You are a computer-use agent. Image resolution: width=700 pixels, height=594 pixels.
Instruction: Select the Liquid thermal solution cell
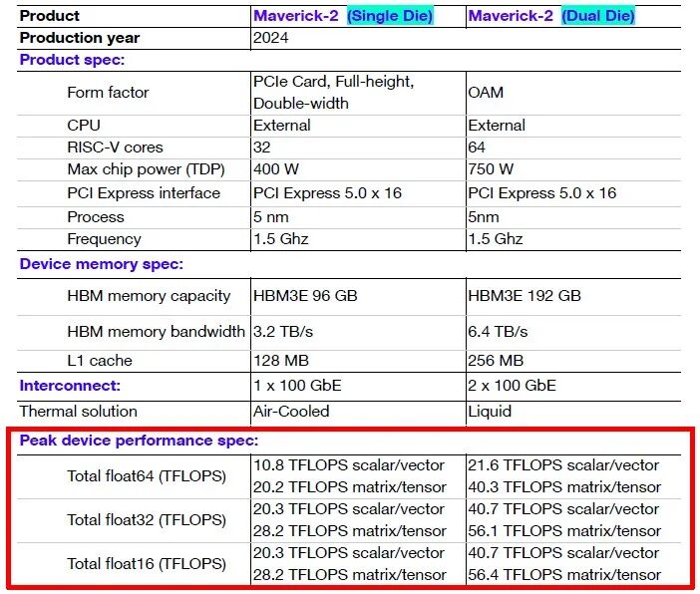[490, 412]
